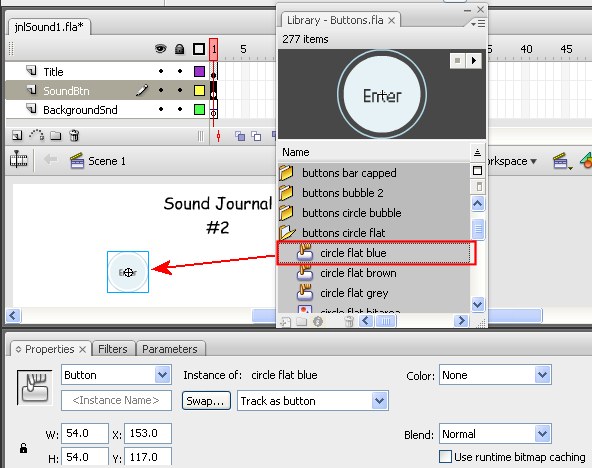Image resolution: width=592 pixels, height=468 pixels.
Task: Select circle flat brown in library
Action: [358, 273]
